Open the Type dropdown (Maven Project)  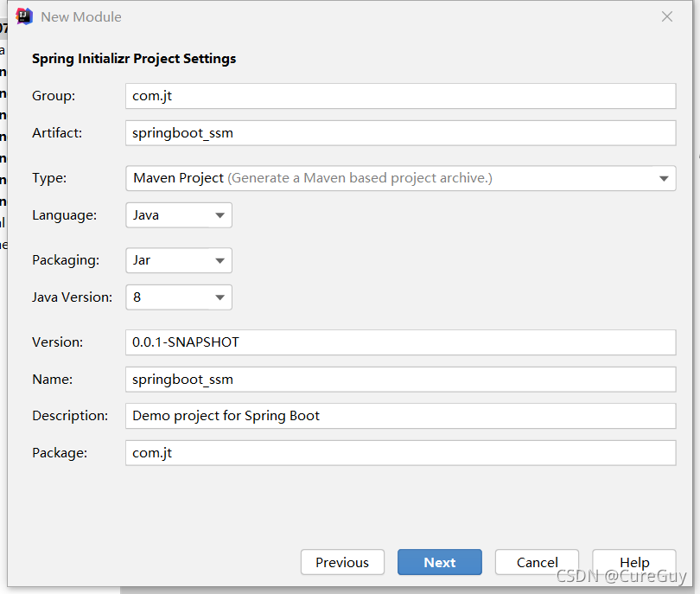pos(400,178)
